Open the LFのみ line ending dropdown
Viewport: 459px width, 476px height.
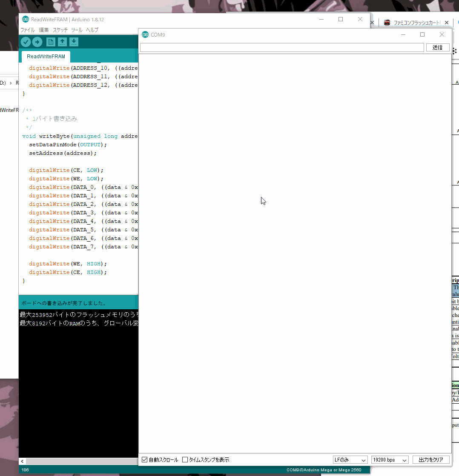click(x=350, y=460)
